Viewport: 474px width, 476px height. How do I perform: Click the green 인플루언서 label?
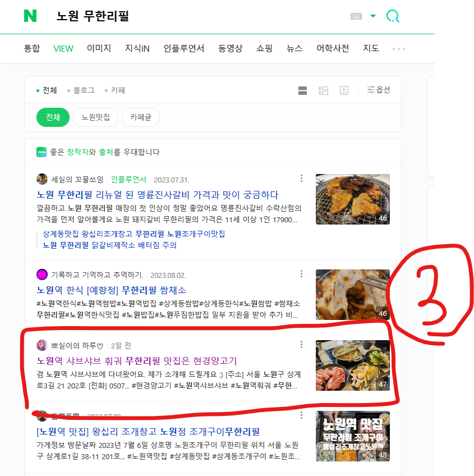tap(128, 180)
